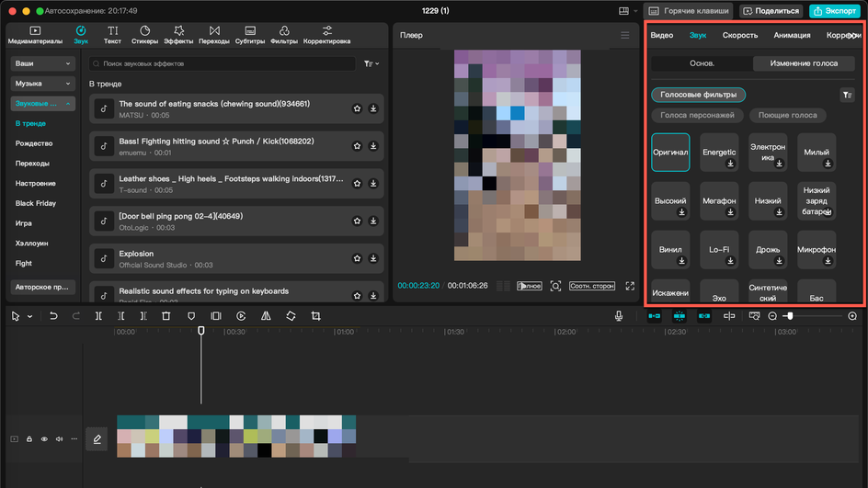Start voiceover recording with microphone icon
Viewport: 868px width, 488px height.
point(618,316)
